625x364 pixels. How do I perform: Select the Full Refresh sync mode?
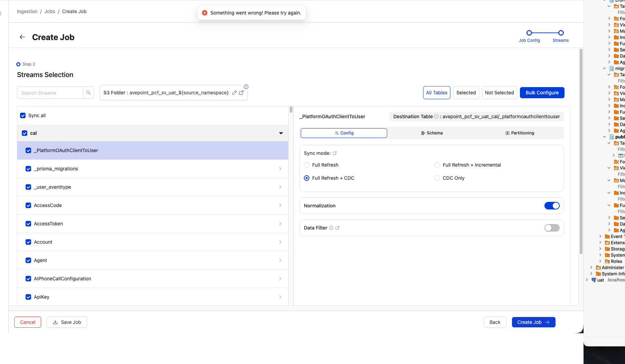tap(307, 165)
